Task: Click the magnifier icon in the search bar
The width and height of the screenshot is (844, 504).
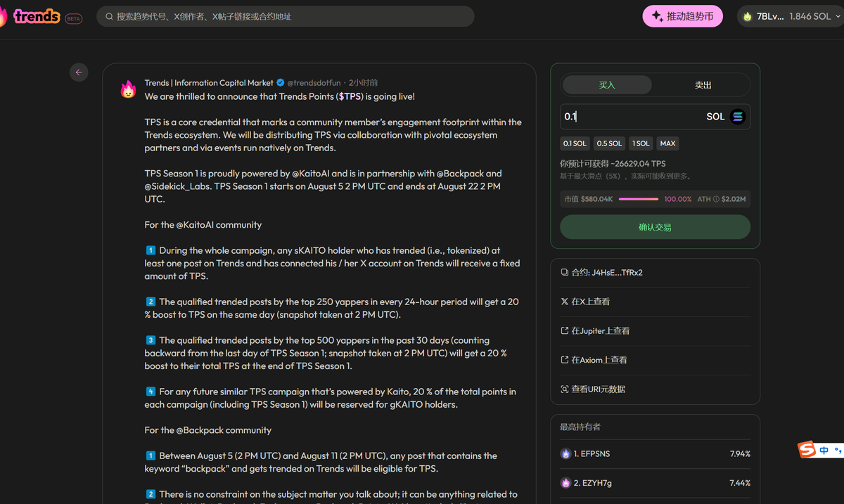Action: 109,16
